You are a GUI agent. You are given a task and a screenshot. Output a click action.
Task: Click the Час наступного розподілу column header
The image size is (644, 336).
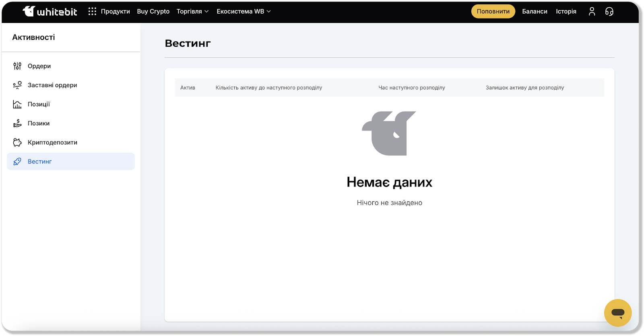411,87
